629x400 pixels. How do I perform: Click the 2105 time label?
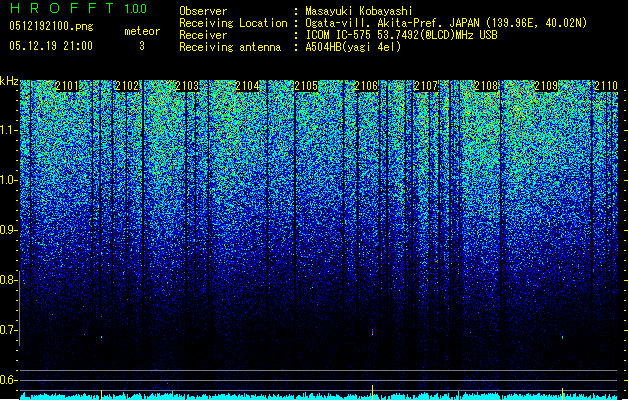coord(306,86)
